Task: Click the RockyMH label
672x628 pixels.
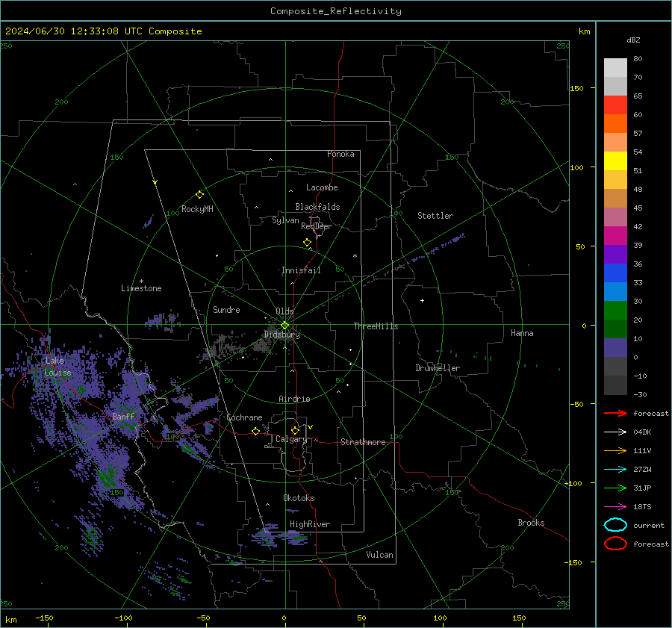Action: coord(197,209)
